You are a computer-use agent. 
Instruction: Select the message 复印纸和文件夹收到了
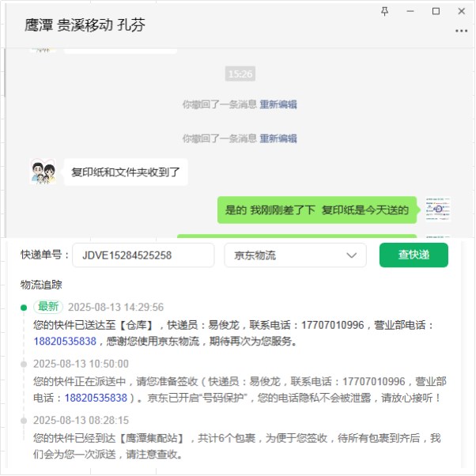pos(126,172)
